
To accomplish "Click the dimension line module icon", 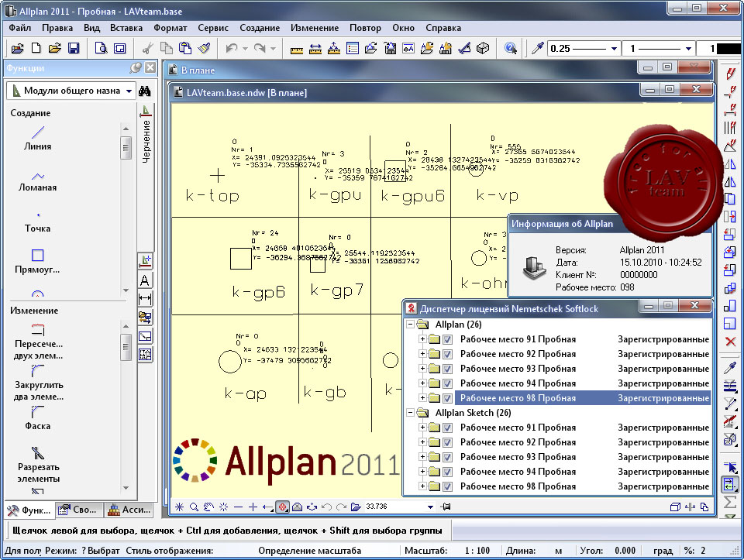I will (x=145, y=299).
